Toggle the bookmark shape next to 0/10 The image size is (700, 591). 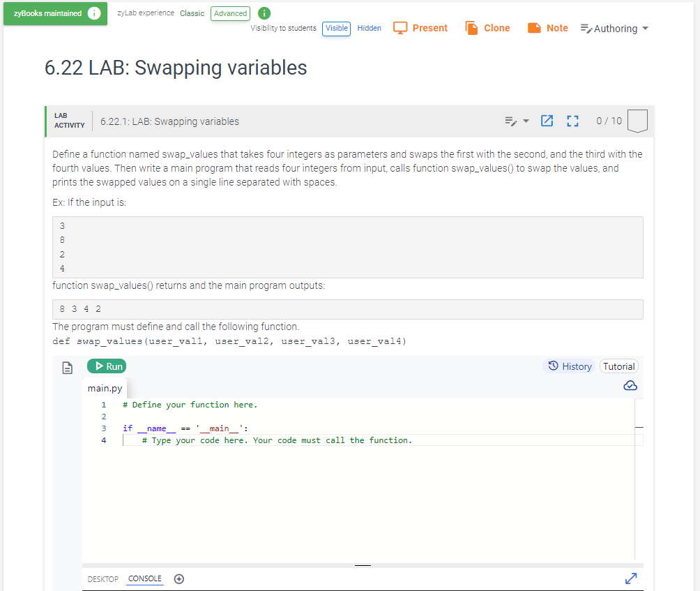pos(637,120)
